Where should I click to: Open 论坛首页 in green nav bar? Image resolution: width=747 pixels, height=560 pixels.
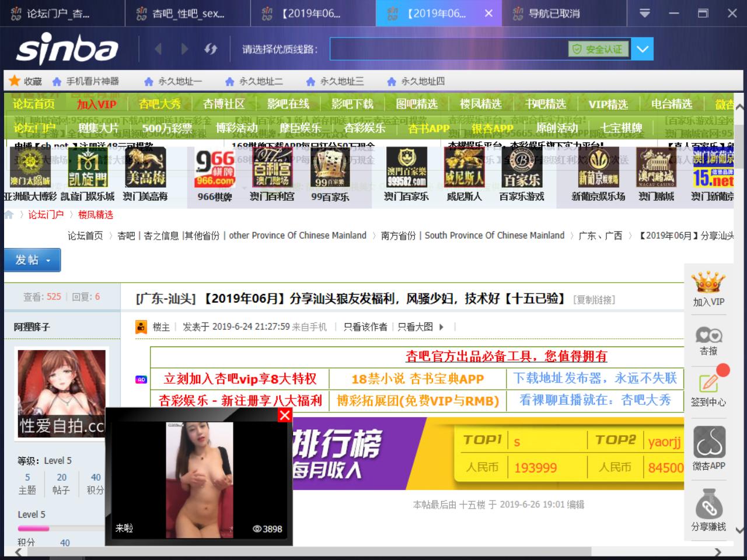pos(34,104)
